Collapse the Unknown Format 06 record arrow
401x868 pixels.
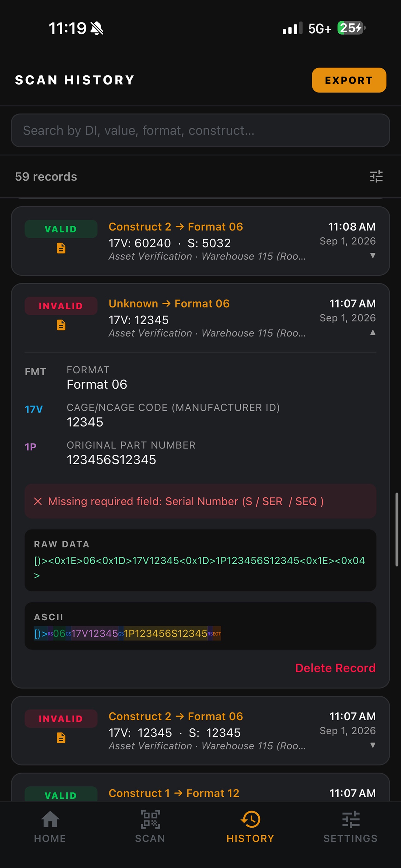(x=372, y=332)
